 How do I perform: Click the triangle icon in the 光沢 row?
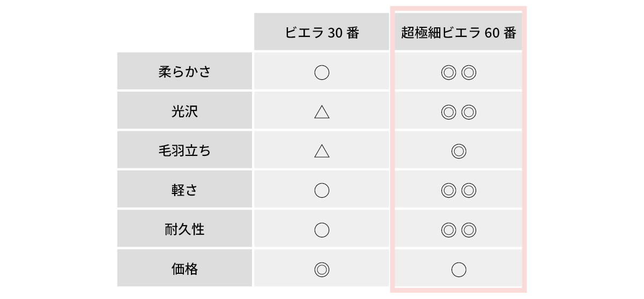click(321, 112)
